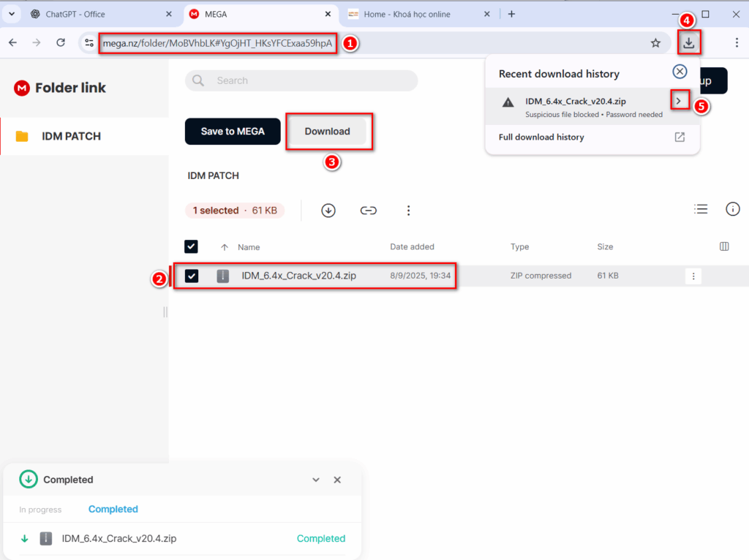Copy link with the chain icon
This screenshot has height=560, width=749.
(369, 211)
